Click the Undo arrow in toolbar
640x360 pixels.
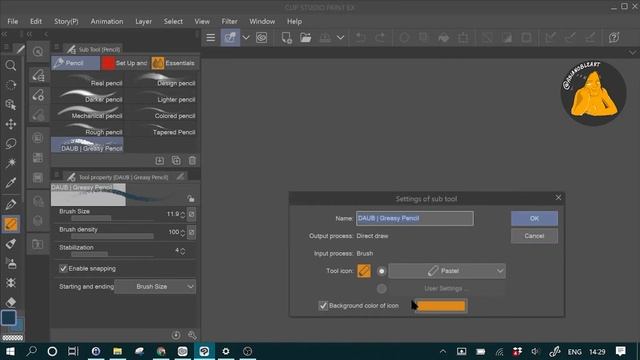(360, 38)
